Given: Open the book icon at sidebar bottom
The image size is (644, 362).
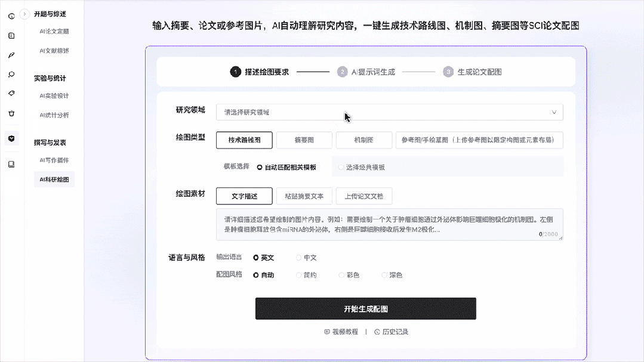Looking at the screenshot, I should [11, 164].
